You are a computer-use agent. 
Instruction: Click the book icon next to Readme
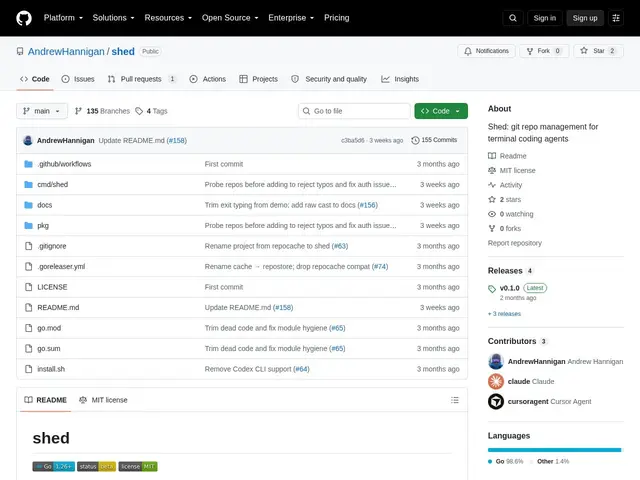[492, 156]
